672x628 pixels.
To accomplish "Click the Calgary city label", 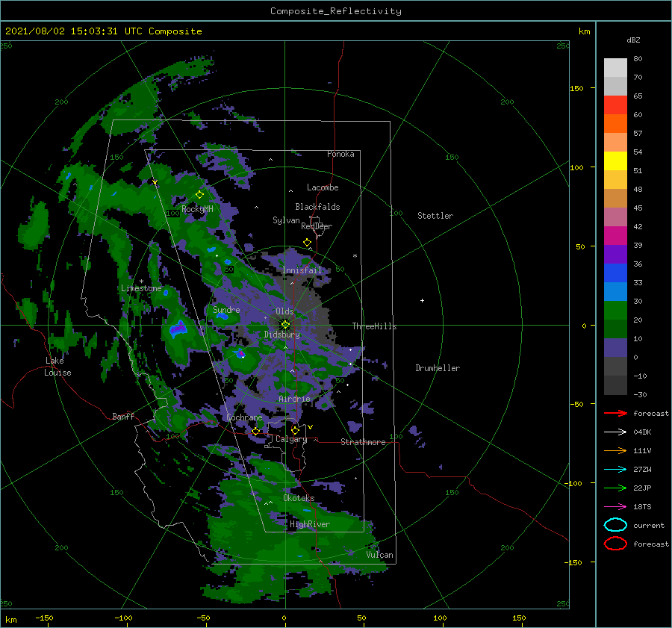I will 291,439.
